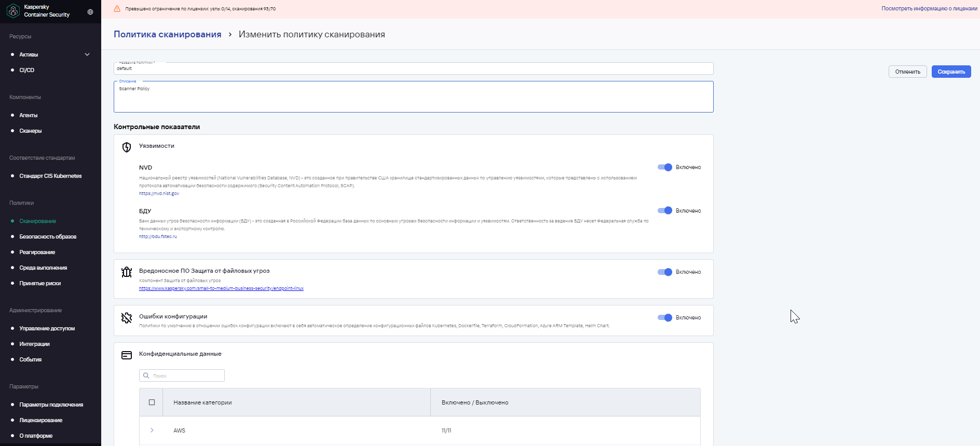
Task: Expand the AWS category row
Action: point(152,430)
